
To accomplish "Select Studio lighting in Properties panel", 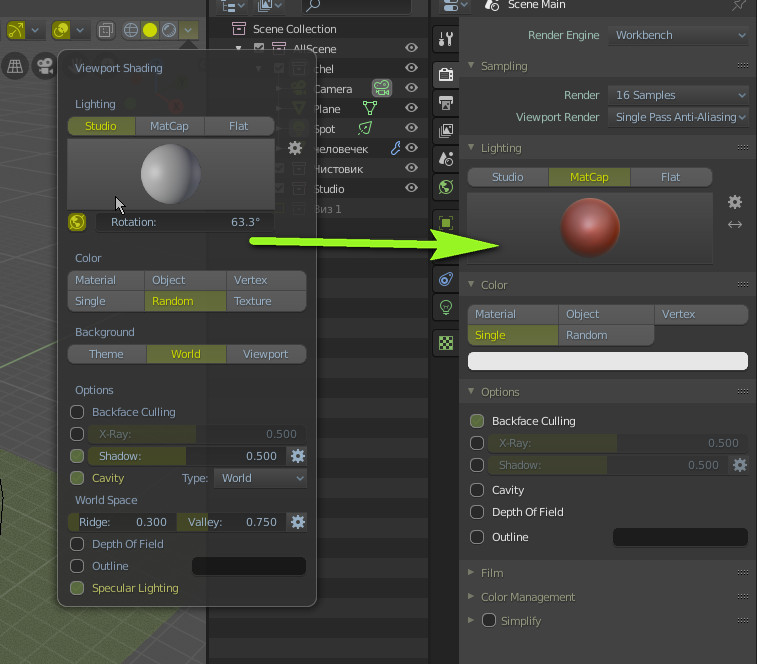I will (x=507, y=177).
